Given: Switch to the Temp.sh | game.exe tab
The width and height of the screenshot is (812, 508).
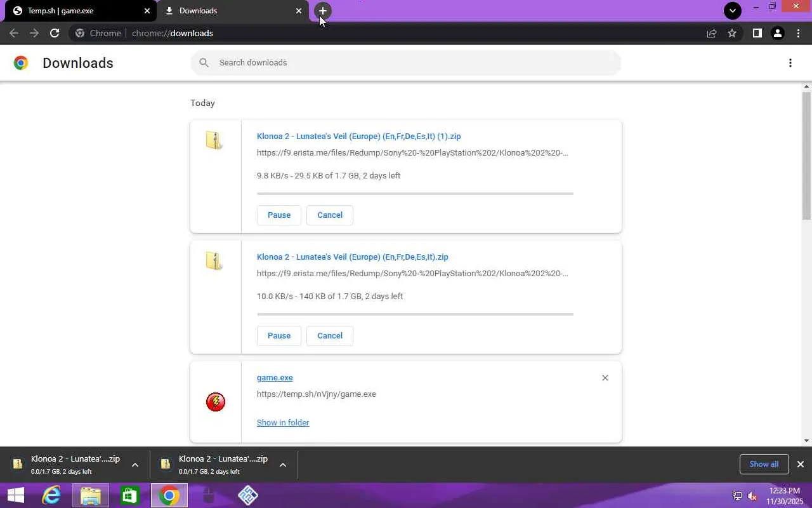Looking at the screenshot, I should click(79, 11).
